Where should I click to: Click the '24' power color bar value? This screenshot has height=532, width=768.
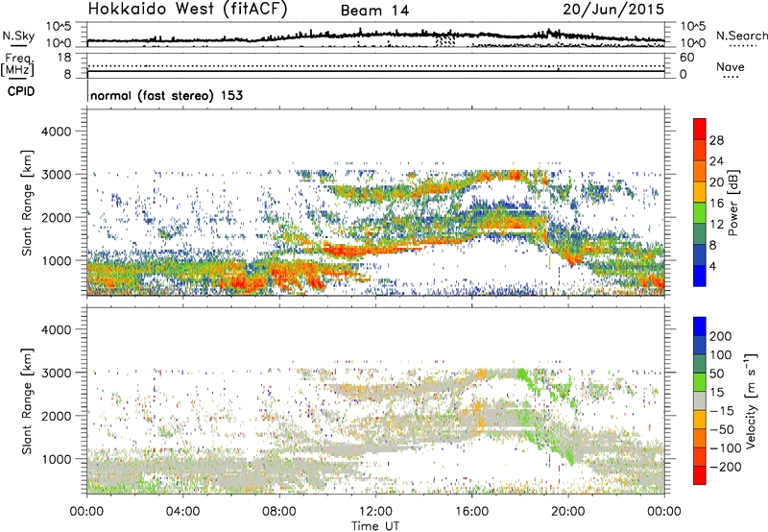[x=716, y=161]
